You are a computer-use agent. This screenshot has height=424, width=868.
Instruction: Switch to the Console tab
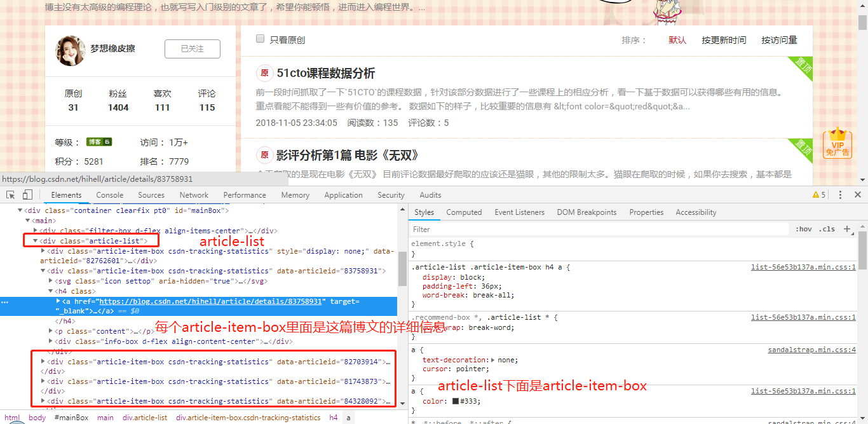point(110,195)
